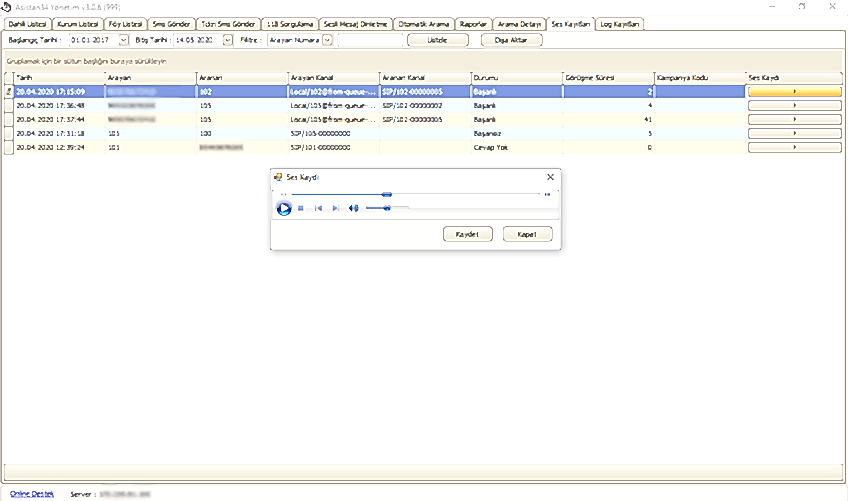The height and width of the screenshot is (501, 848).
Task: Open the Log Kayıtları tab
Action: point(620,23)
